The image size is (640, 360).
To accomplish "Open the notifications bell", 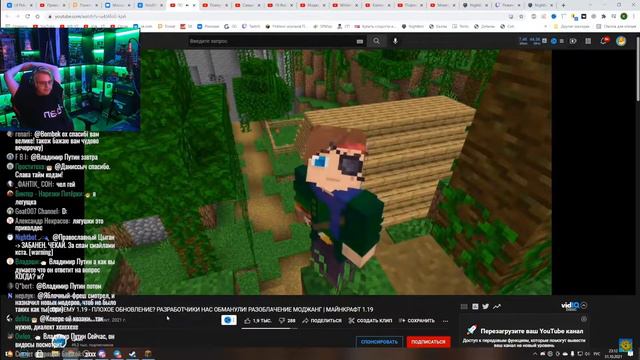I will click(604, 41).
